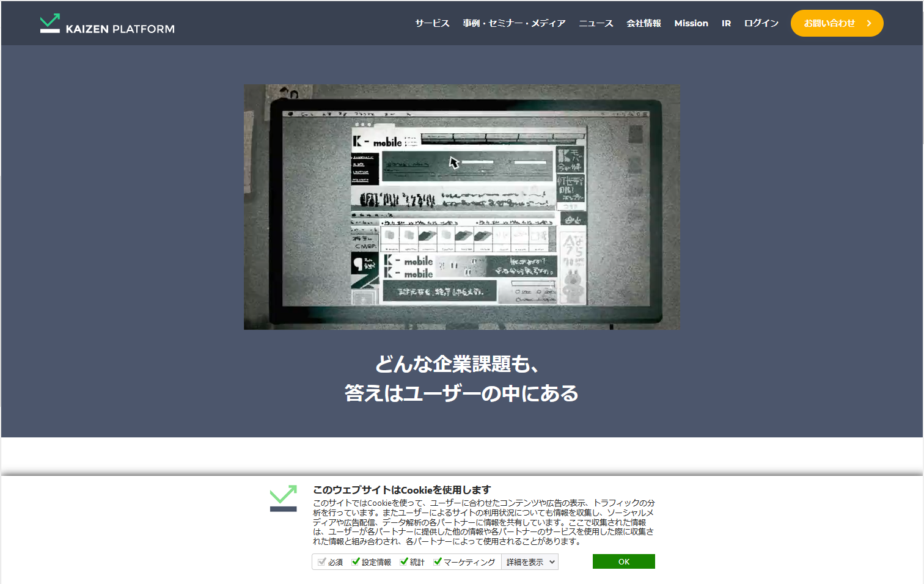Uncheck the 設定情報 cookie checkbox
This screenshot has height=584, width=924.
pyautogui.click(x=356, y=562)
